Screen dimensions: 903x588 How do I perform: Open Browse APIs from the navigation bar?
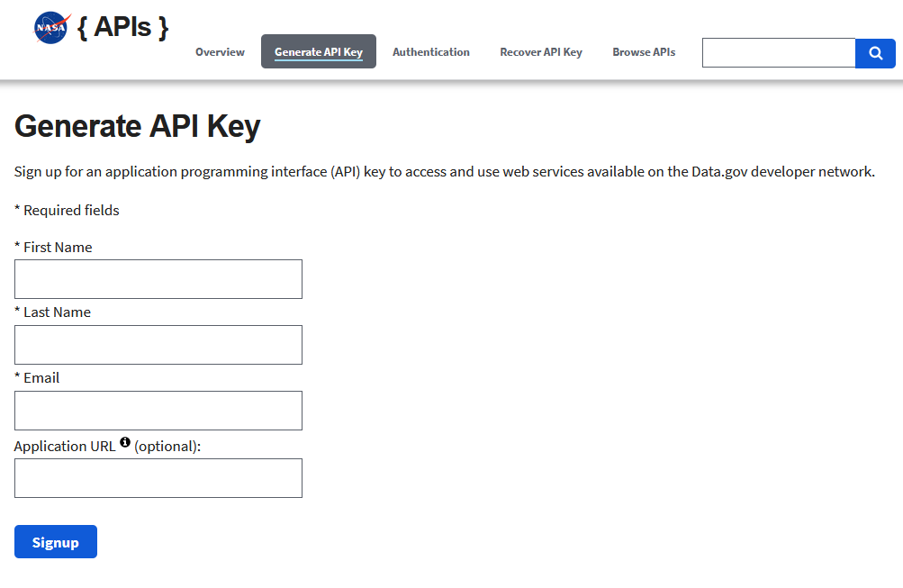(643, 51)
